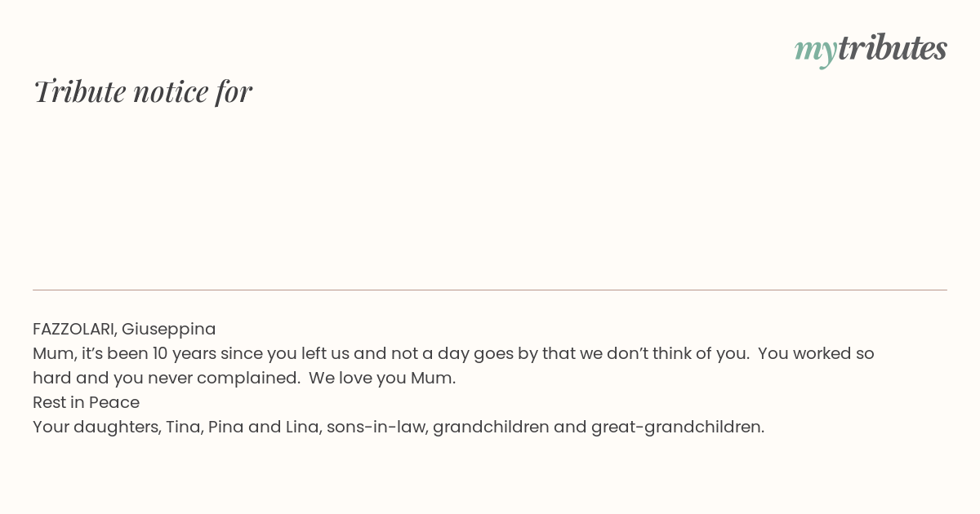The height and width of the screenshot is (514, 980).
Task: Click the "Rest in Peace" line
Action: [x=86, y=402]
